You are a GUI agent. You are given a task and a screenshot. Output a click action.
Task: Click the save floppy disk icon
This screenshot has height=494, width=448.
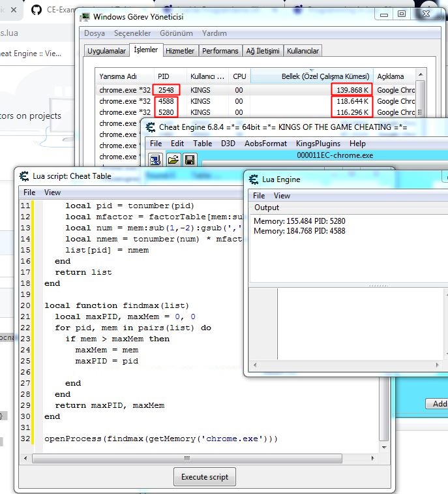coord(189,159)
